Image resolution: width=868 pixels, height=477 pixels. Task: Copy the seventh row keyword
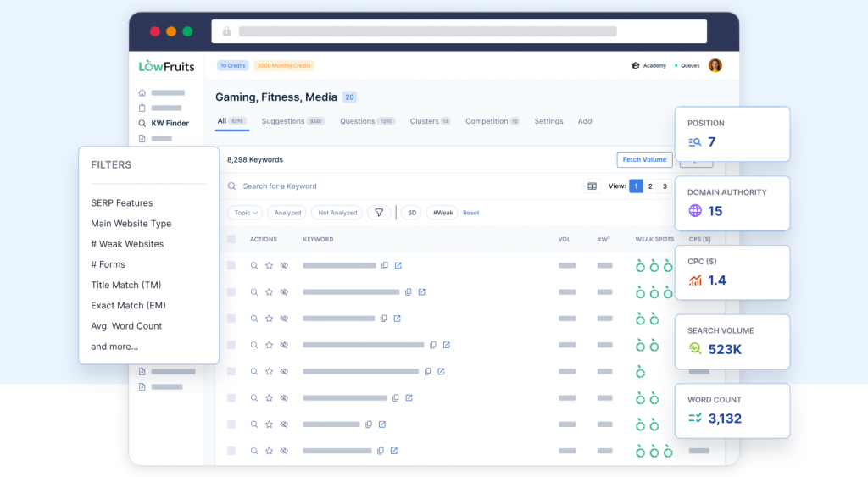369,424
